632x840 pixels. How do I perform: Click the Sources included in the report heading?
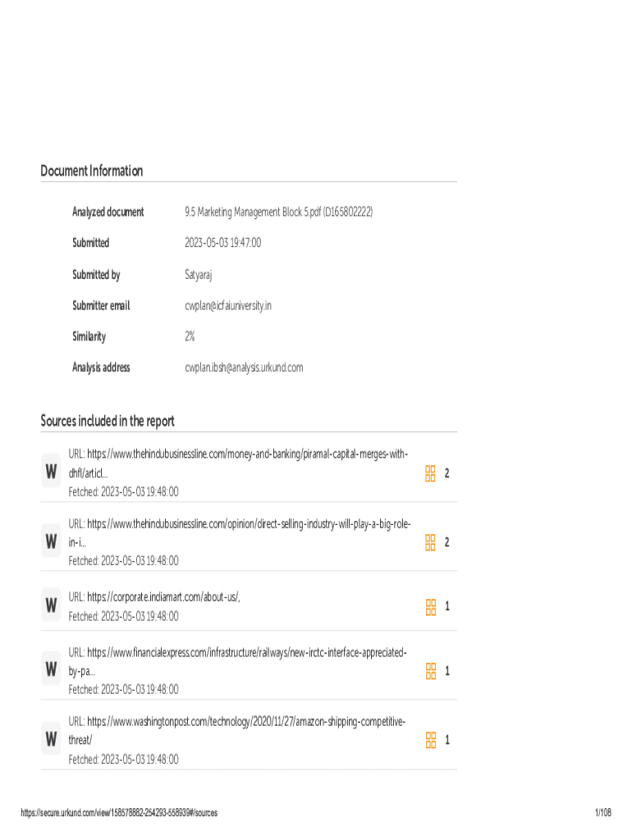(x=108, y=422)
